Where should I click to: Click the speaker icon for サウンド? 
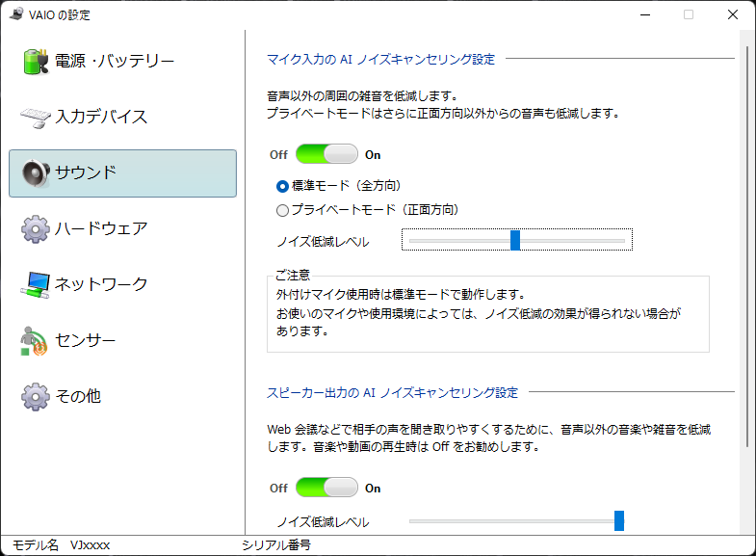(x=36, y=173)
